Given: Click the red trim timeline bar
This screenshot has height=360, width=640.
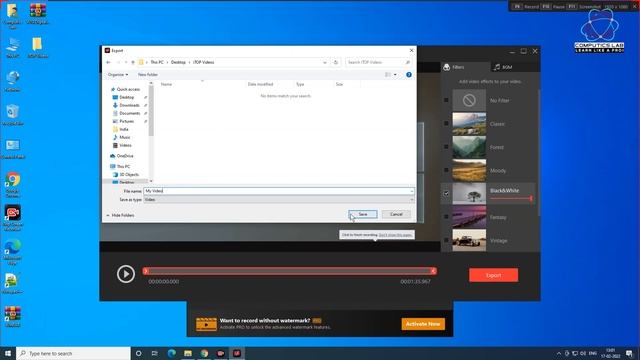Looking at the screenshot, I should point(289,271).
